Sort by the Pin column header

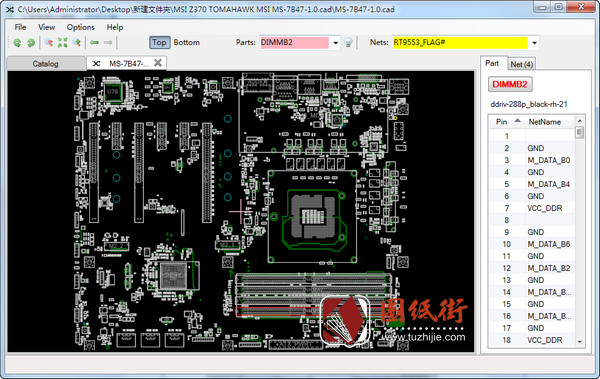pyautogui.click(x=506, y=122)
